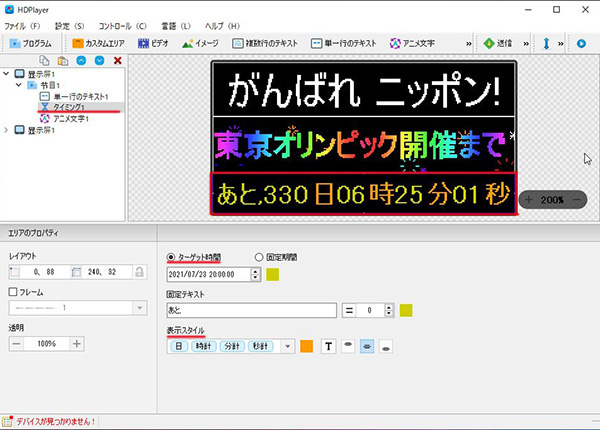Click the blue up-down arrow toolbar icon
600x430 pixels.
[x=546, y=44]
